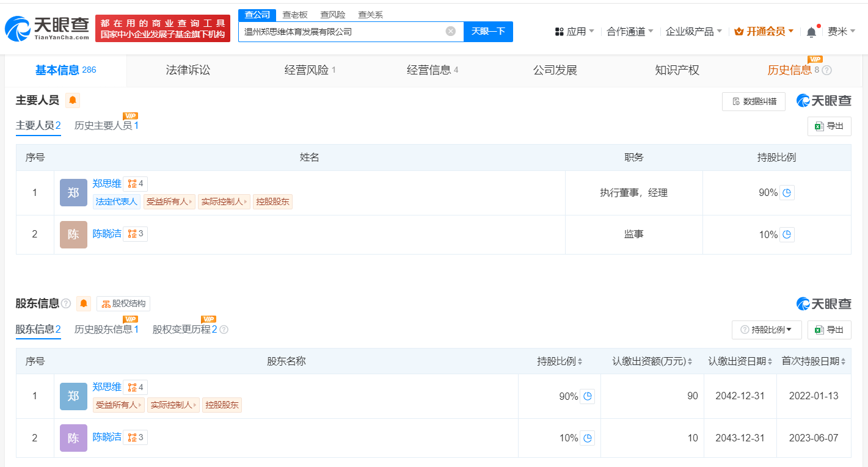This screenshot has width=868, height=467.
Task: Clear the search box with X icon
Action: click(x=451, y=31)
